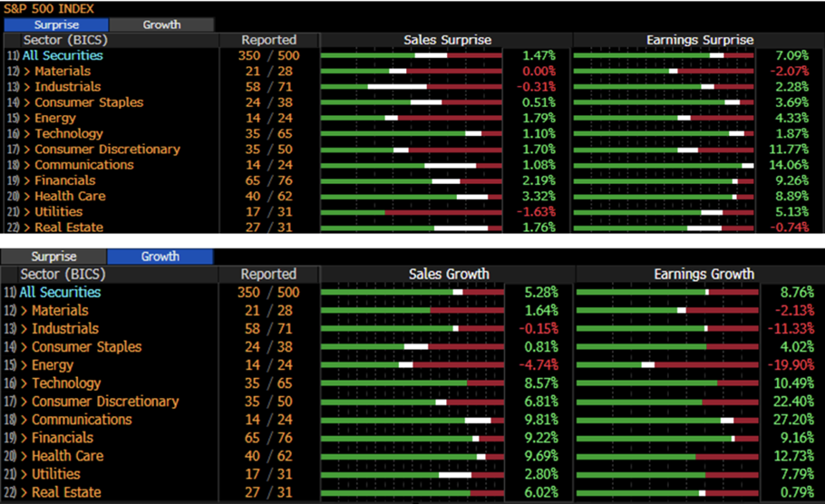Click -11.33% Industrials earnings growth value
Image resolution: width=825 pixels, height=504 pixels.
click(791, 329)
